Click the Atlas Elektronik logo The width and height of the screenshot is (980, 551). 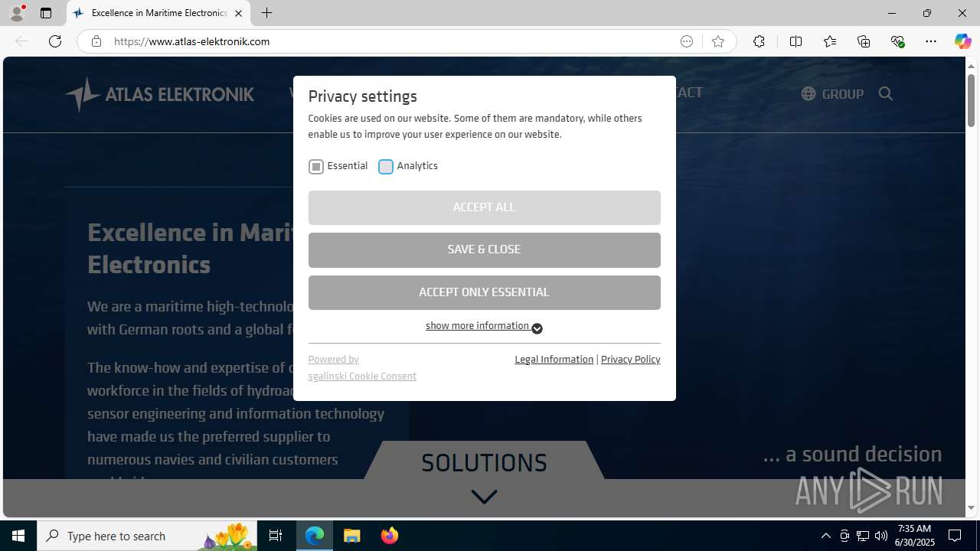click(159, 94)
